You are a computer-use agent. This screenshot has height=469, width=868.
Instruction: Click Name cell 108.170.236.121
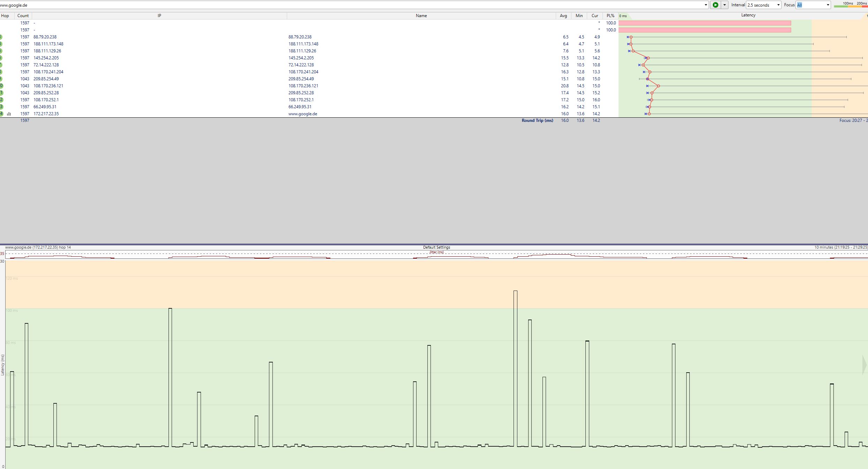[x=303, y=86]
